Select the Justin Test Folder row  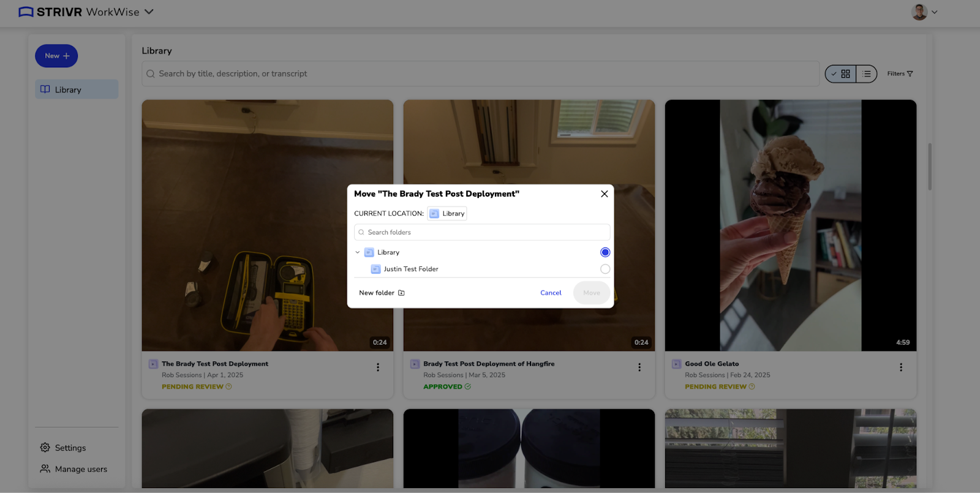pos(482,269)
